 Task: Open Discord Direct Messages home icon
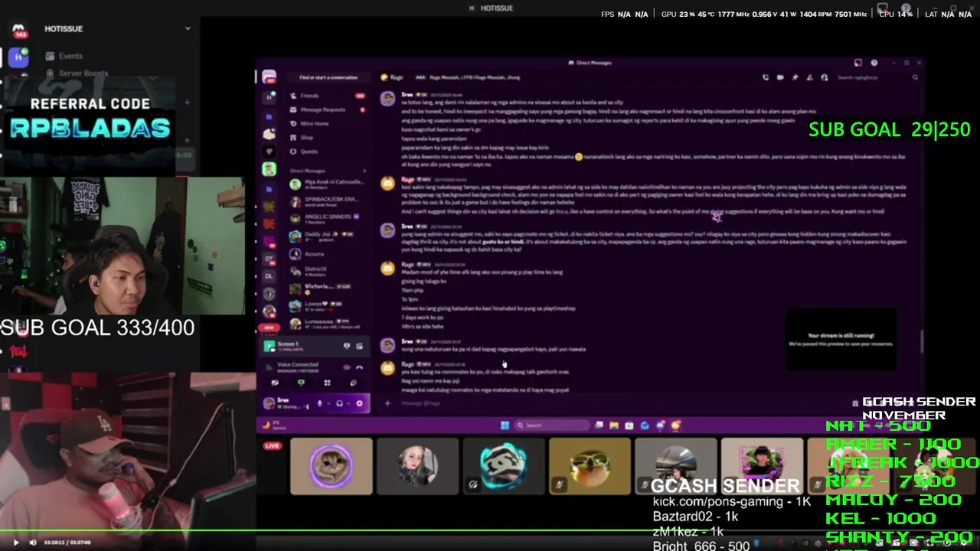coord(269,78)
